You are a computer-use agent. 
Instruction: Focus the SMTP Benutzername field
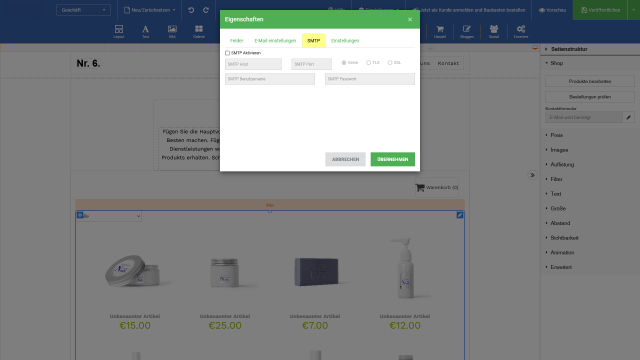(270, 79)
